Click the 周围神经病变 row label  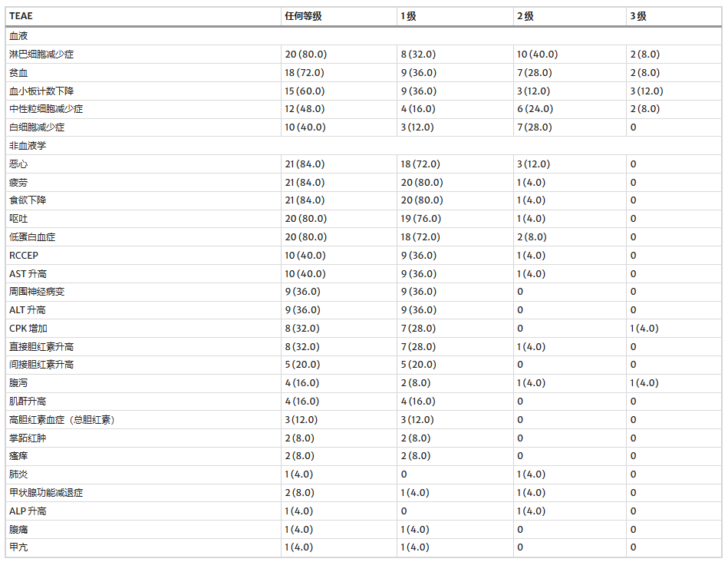37,292
